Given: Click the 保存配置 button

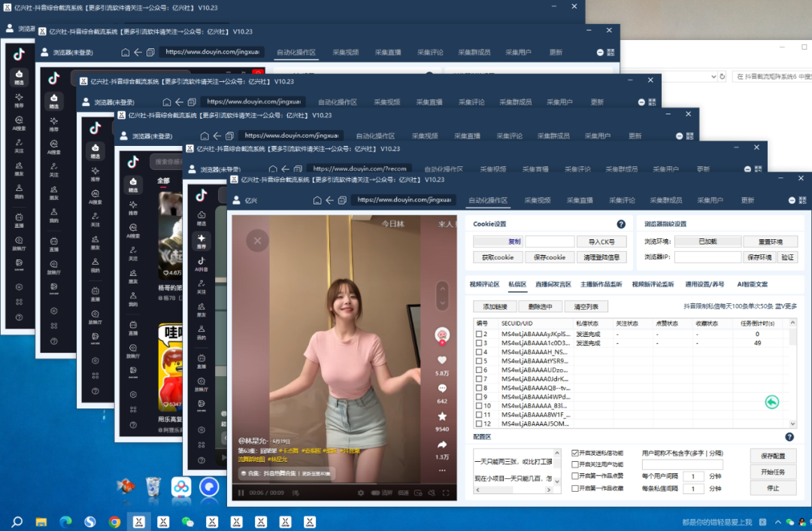Looking at the screenshot, I should point(773,456).
